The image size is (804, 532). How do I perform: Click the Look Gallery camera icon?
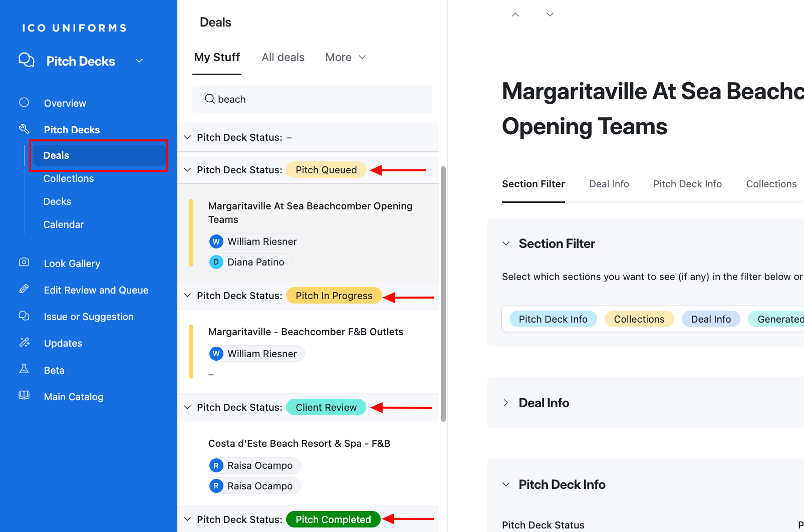pos(24,262)
